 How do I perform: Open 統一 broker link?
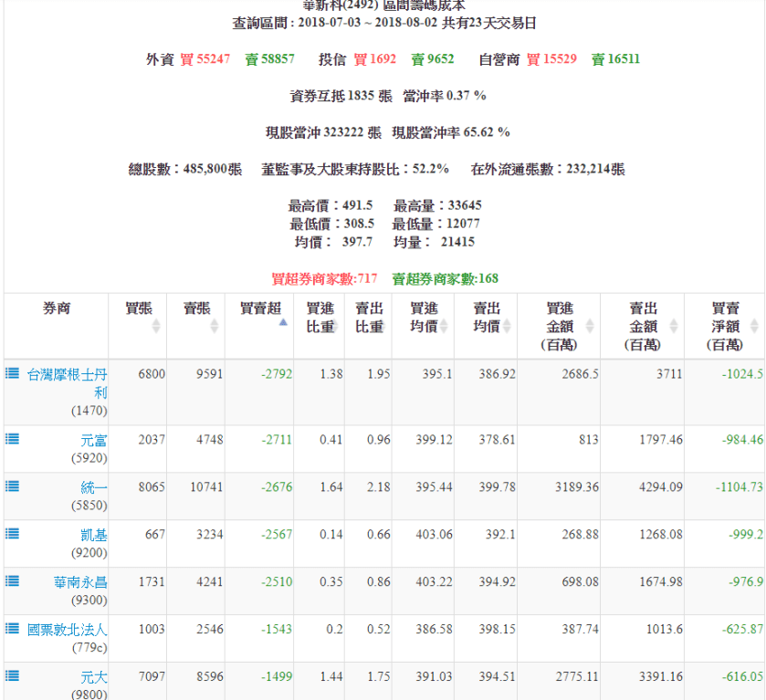click(94, 487)
